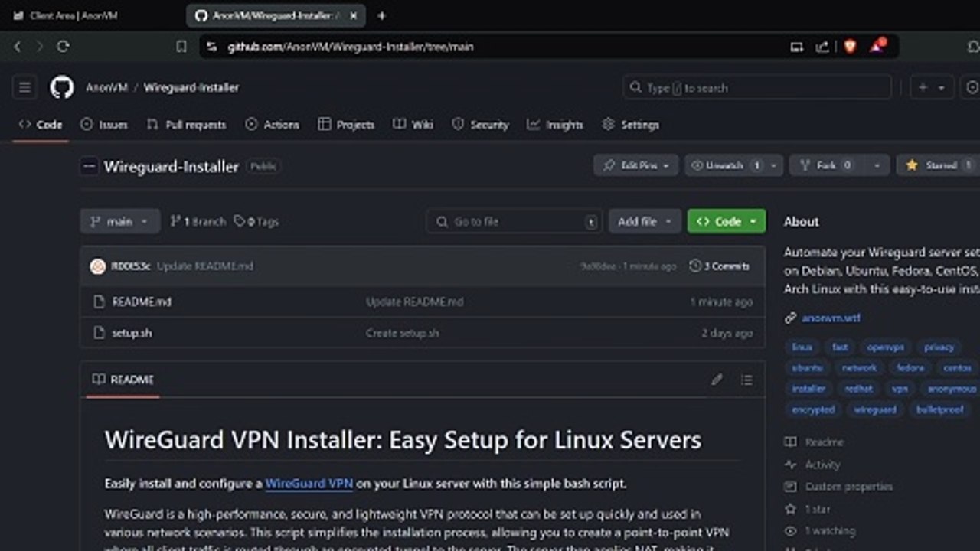Bookmark this page in the address bar
The width and height of the screenshot is (980, 551).
pos(181,47)
